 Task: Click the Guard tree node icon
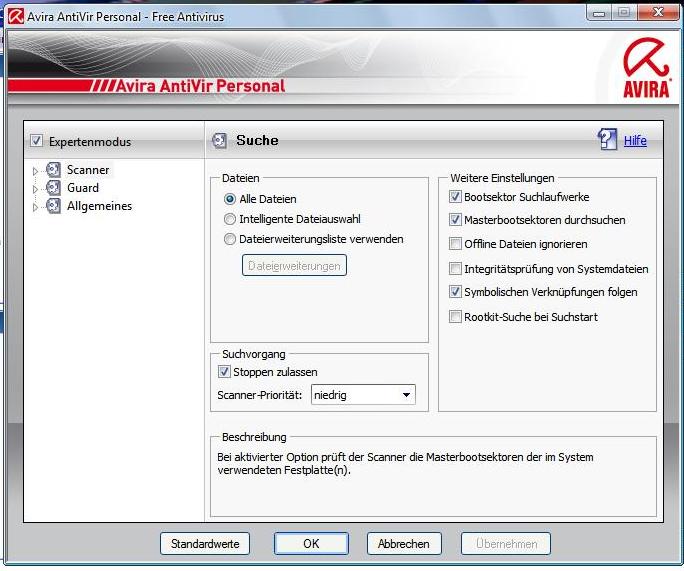53,188
